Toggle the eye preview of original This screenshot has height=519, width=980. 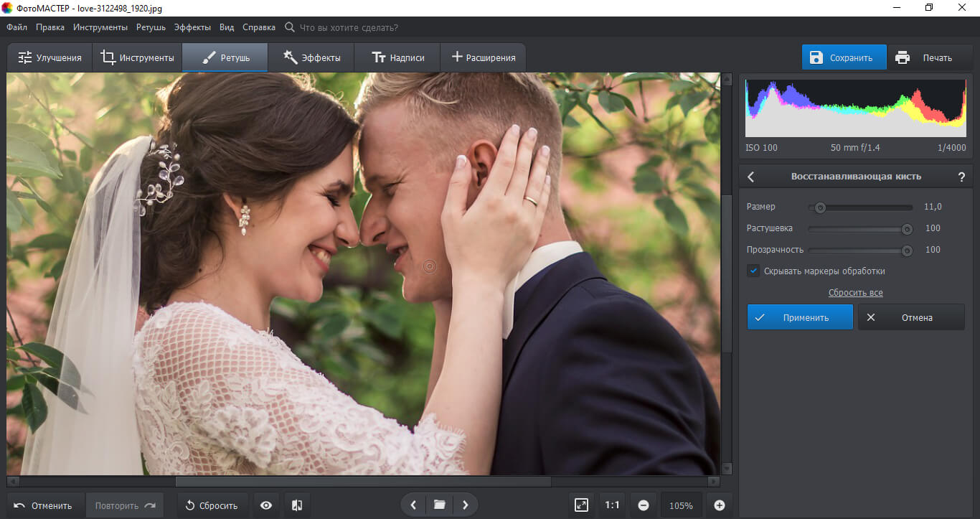(x=266, y=505)
